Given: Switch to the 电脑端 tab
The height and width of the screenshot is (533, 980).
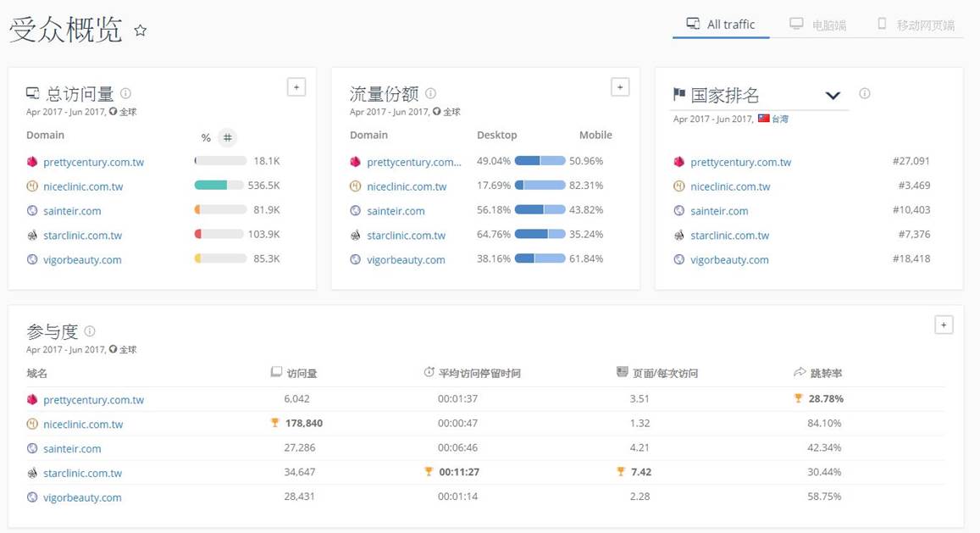Looking at the screenshot, I should 819,24.
